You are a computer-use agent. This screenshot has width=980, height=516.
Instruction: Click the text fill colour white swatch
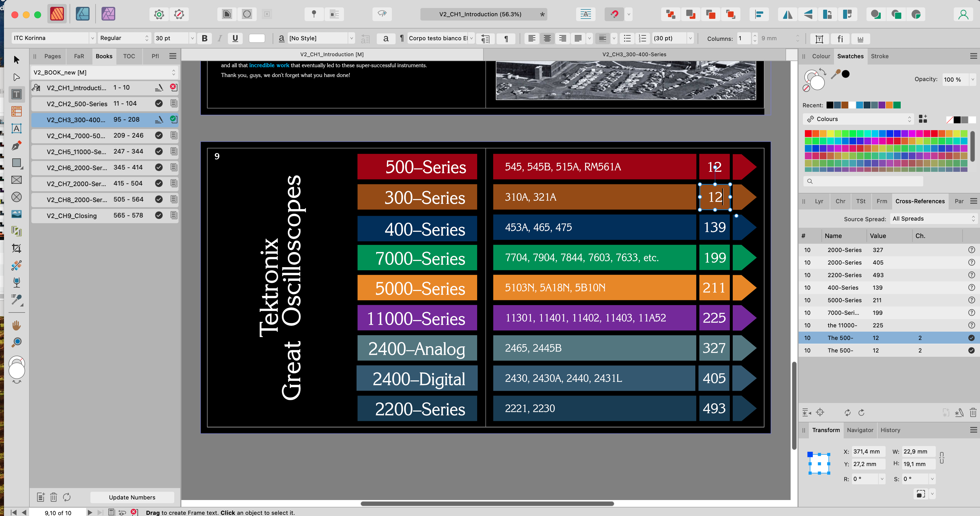pos(257,38)
